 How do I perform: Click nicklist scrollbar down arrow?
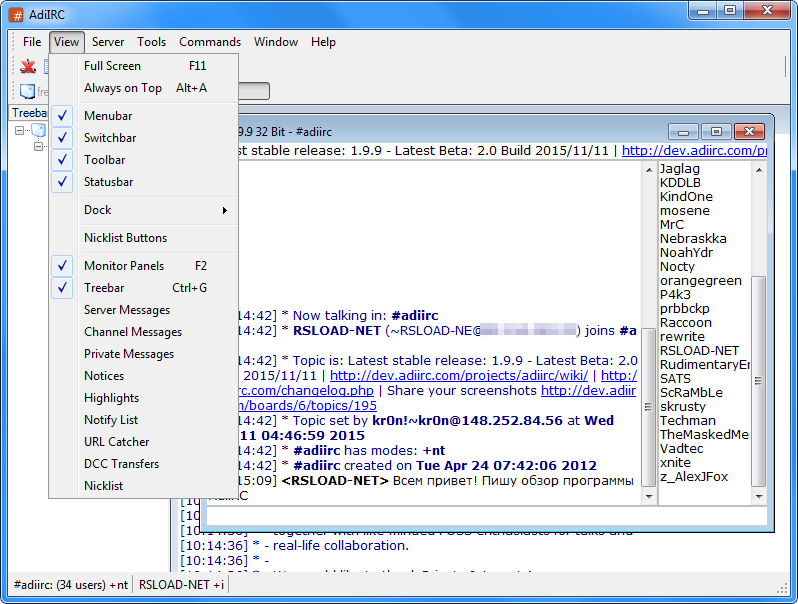[x=759, y=497]
